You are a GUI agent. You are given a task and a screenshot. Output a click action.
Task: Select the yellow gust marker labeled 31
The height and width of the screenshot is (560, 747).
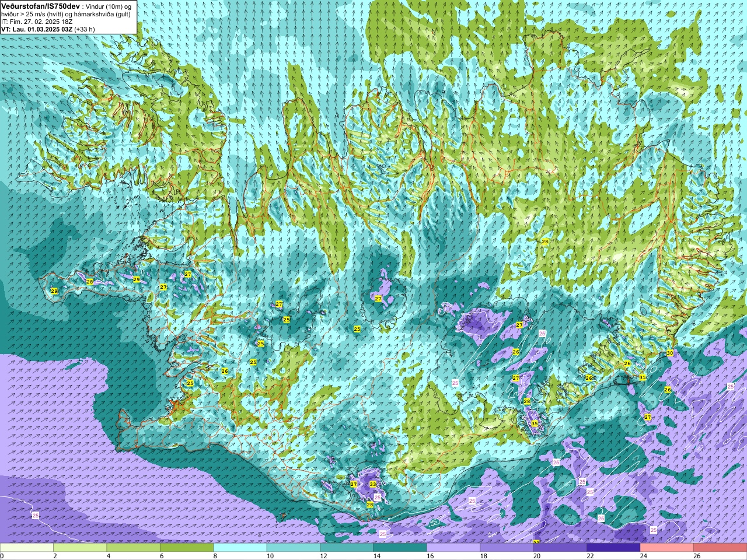click(643, 377)
